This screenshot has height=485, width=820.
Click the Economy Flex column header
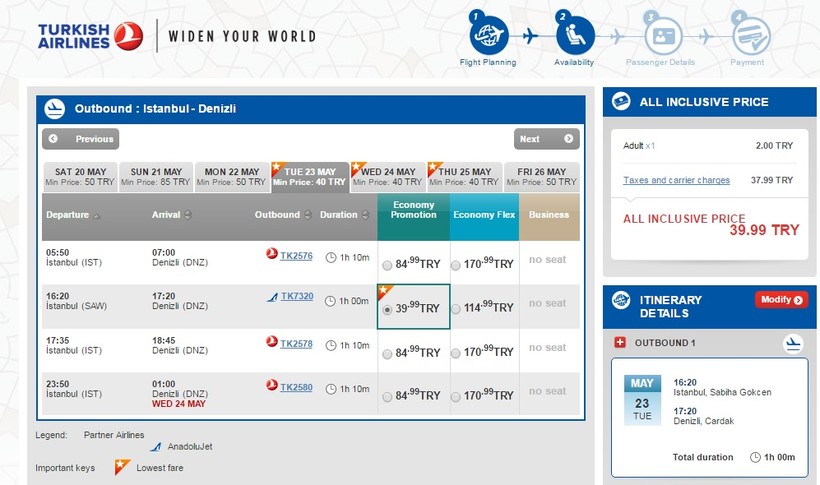484,217
